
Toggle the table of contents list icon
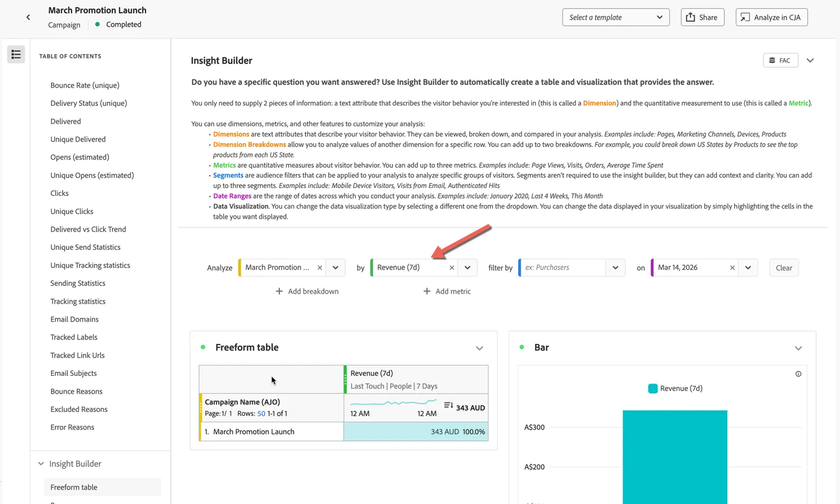(x=16, y=54)
